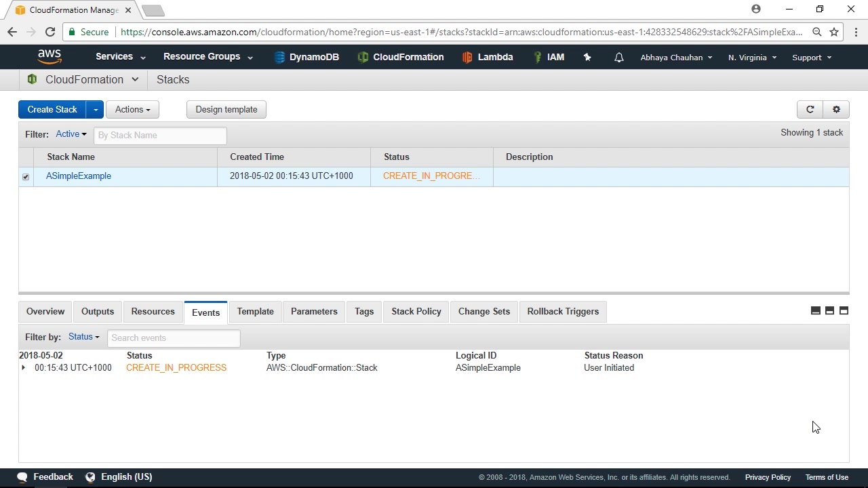
Task: Expand the Resource Groups menu
Action: (208, 57)
